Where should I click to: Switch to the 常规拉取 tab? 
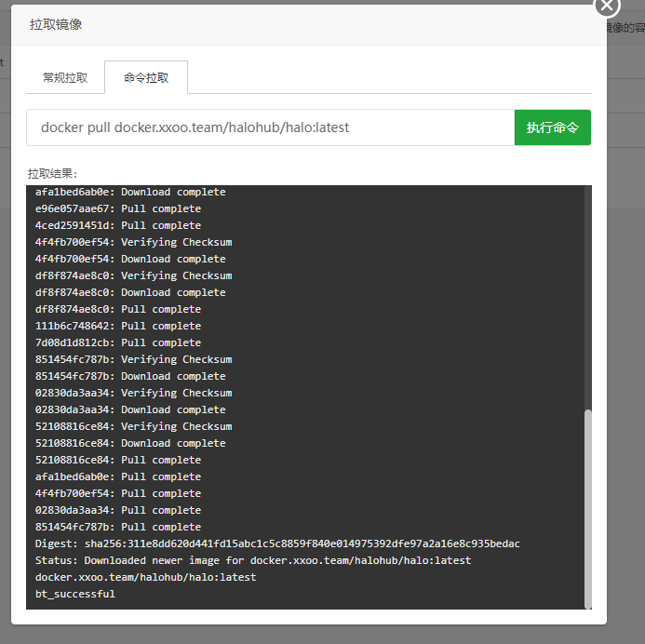65,78
